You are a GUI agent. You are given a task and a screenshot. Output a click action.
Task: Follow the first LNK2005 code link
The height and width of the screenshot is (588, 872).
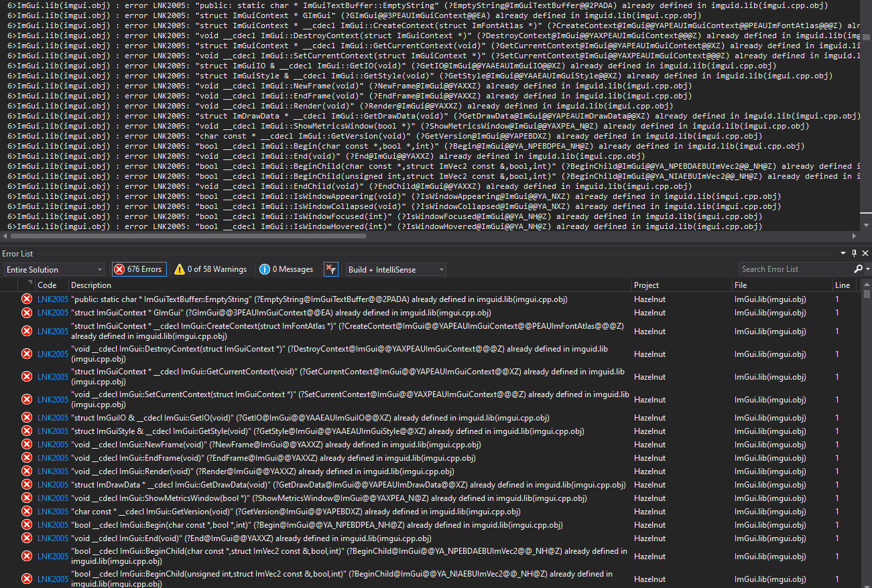[x=52, y=298]
